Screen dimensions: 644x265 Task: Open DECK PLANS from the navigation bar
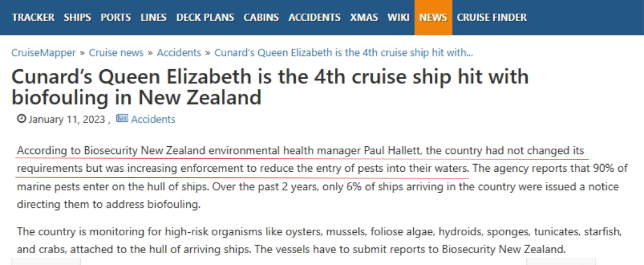205,17
